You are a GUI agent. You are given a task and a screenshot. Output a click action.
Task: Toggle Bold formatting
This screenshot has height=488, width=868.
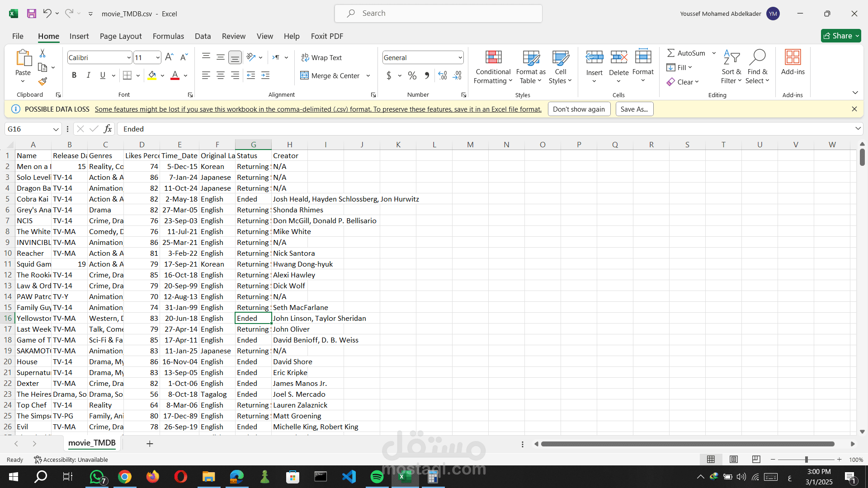(74, 75)
